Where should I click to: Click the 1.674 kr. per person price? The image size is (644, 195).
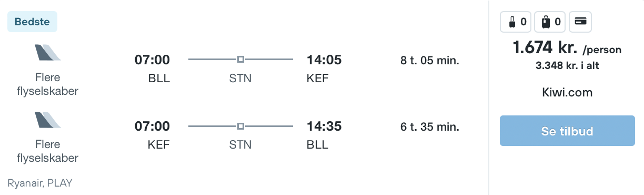[567, 48]
